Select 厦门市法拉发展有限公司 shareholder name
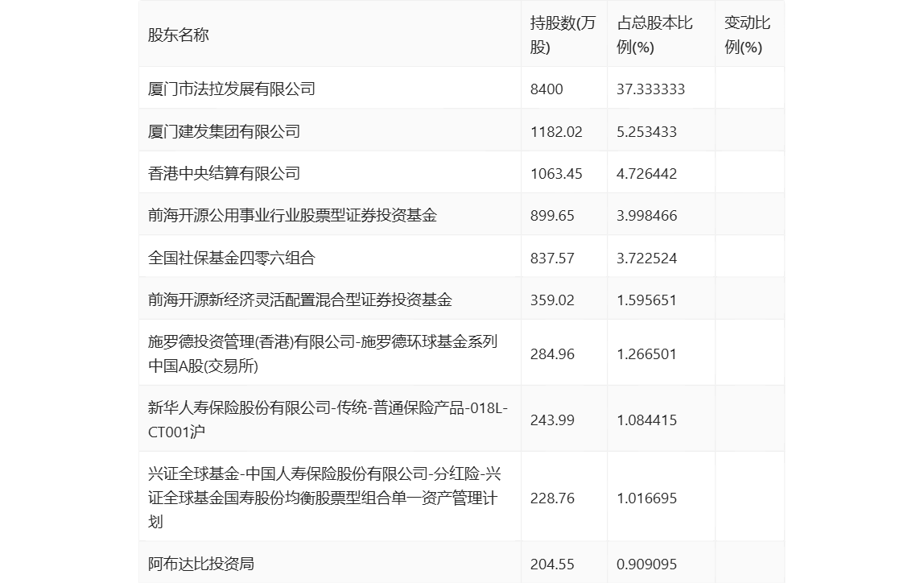 (232, 89)
